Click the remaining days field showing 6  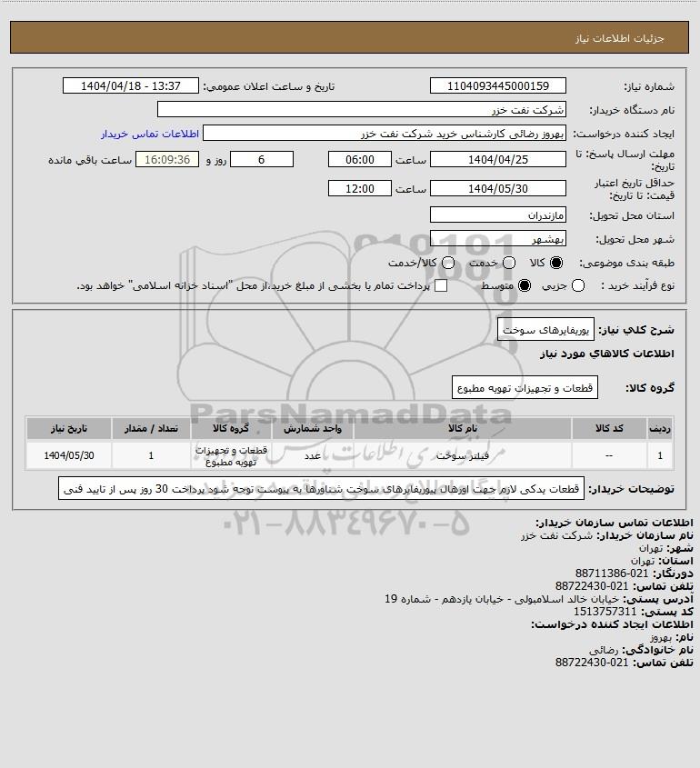(262, 159)
